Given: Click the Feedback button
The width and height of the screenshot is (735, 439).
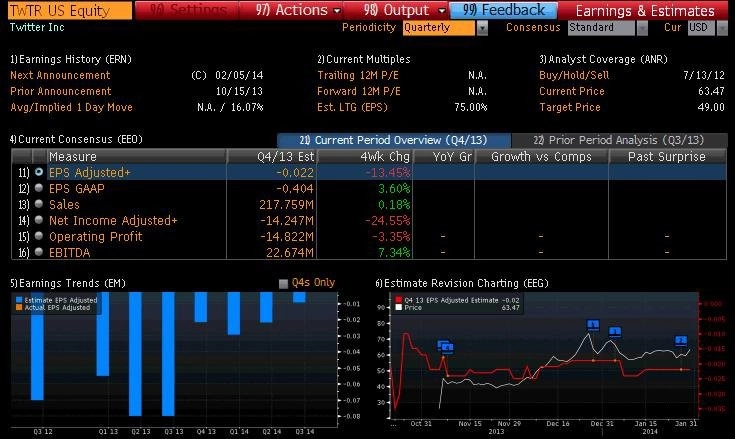Looking at the screenshot, I should pos(504,10).
